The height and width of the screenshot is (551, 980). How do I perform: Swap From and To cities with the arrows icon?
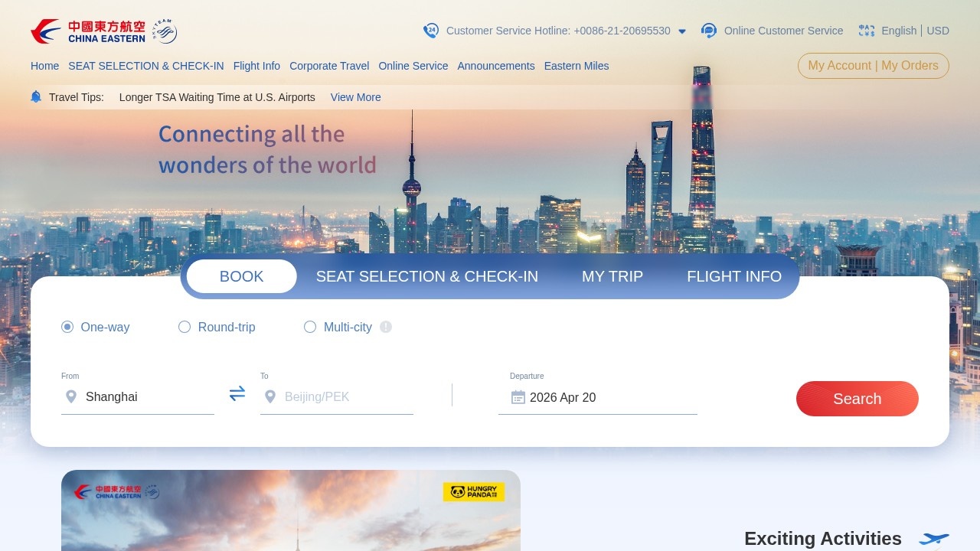coord(237,393)
